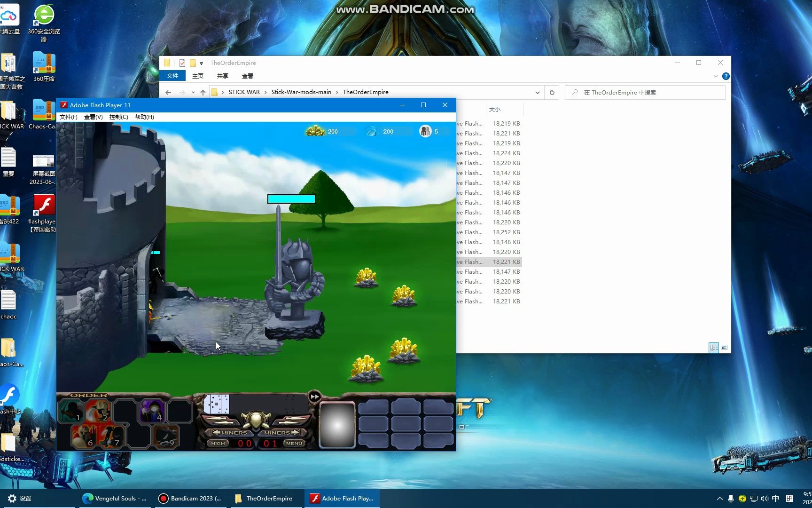Open 文件(F) menu in Flash Player
The height and width of the screenshot is (508, 812).
click(68, 117)
